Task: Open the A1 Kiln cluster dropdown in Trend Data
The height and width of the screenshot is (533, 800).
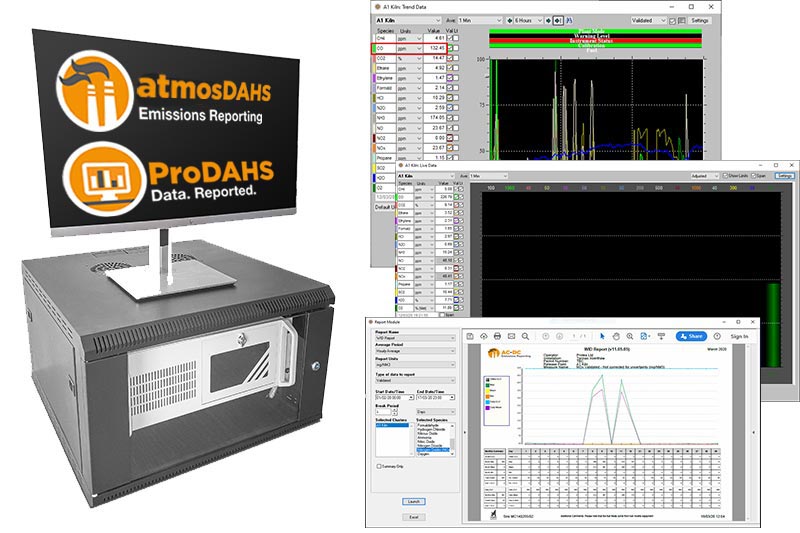Action: (408, 20)
